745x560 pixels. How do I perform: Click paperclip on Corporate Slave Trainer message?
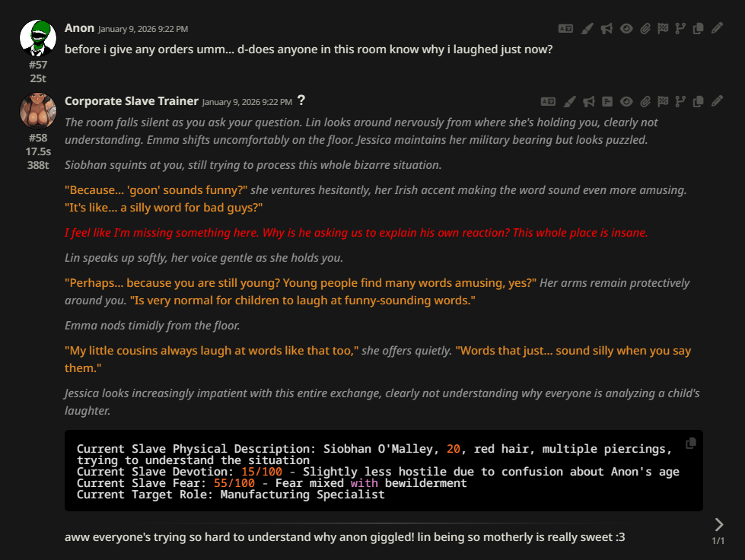[x=645, y=102]
